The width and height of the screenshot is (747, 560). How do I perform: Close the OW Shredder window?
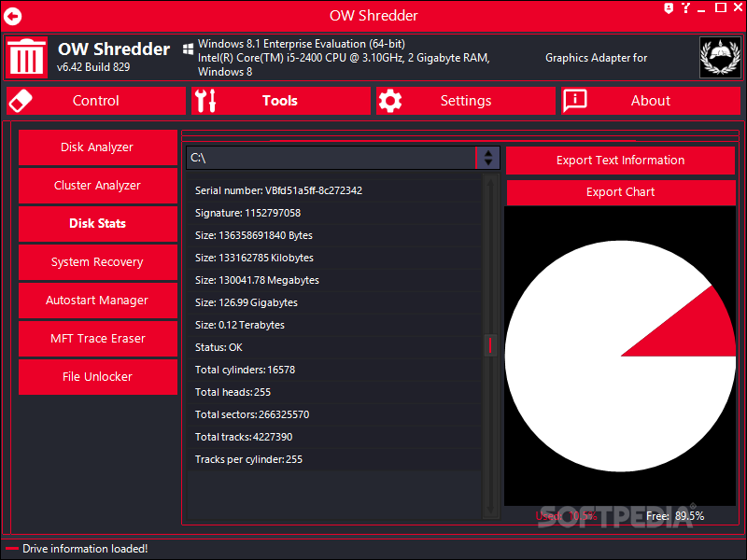pos(739,7)
